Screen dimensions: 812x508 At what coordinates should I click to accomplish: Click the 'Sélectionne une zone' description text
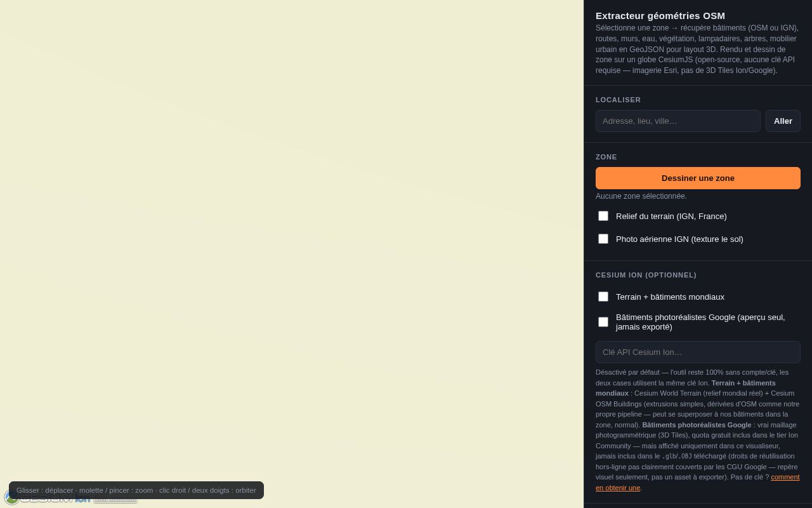point(698,49)
